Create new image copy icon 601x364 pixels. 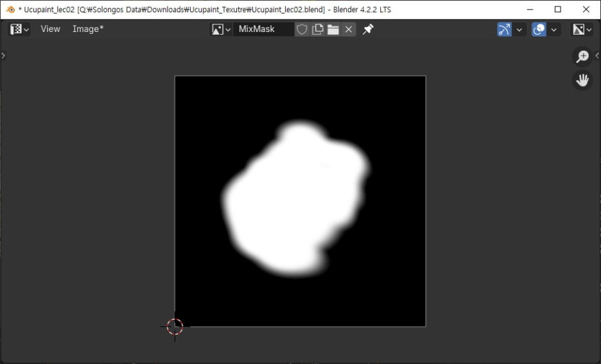pyautogui.click(x=317, y=29)
